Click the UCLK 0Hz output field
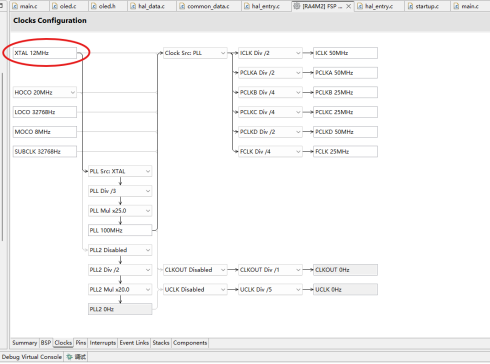 coord(345,289)
